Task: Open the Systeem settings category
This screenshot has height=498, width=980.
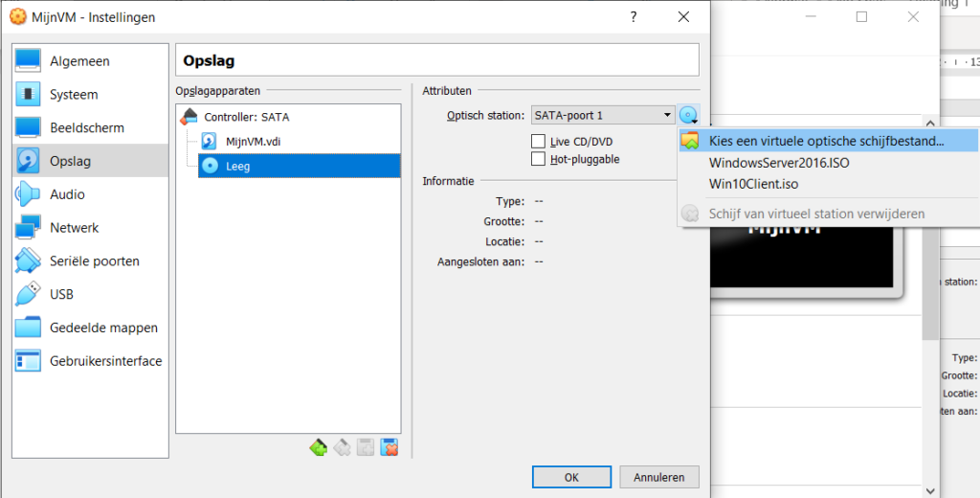Action: [74, 95]
